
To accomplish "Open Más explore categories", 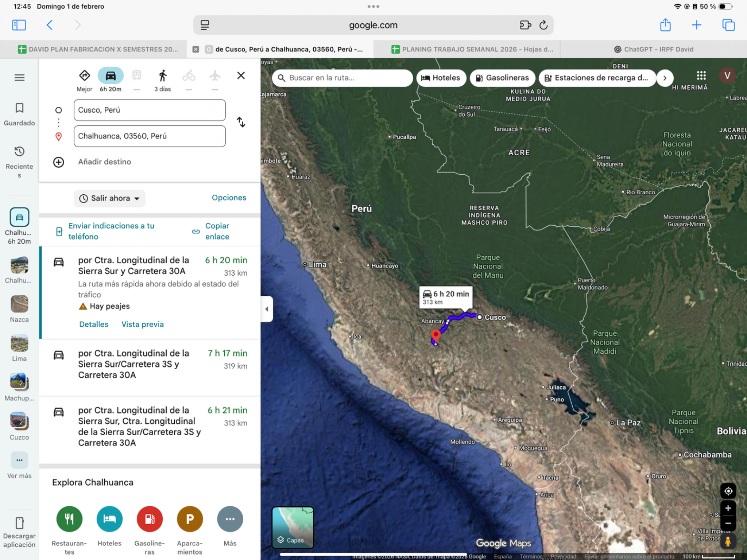I will pyautogui.click(x=230, y=519).
